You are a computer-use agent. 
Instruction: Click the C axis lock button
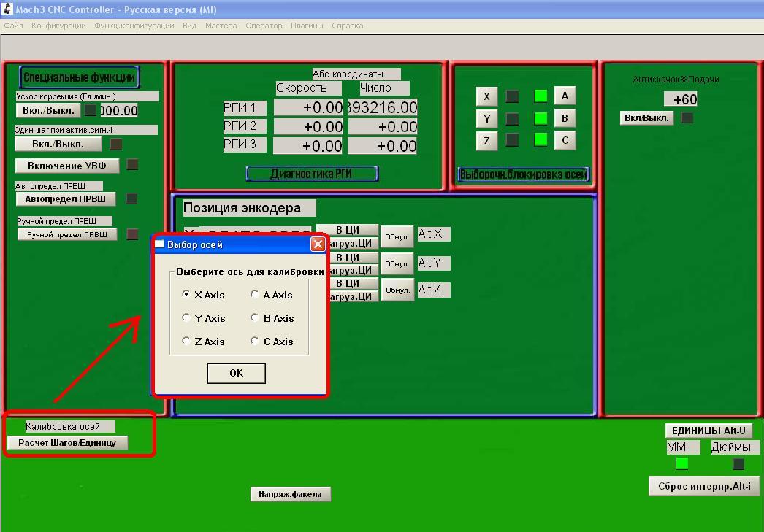[x=565, y=140]
